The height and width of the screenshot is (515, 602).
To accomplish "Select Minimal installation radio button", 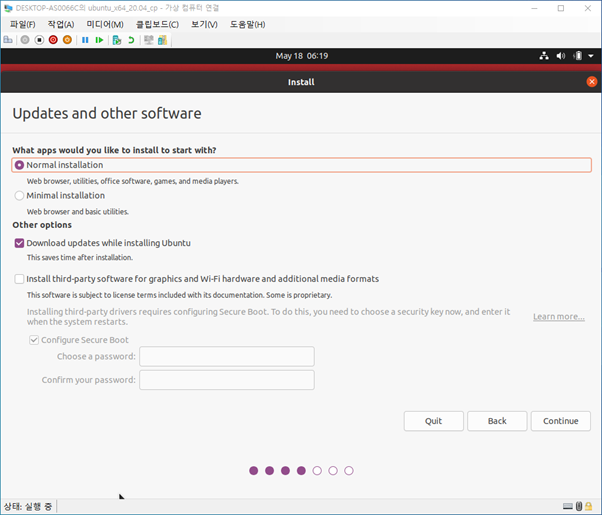I will (19, 196).
